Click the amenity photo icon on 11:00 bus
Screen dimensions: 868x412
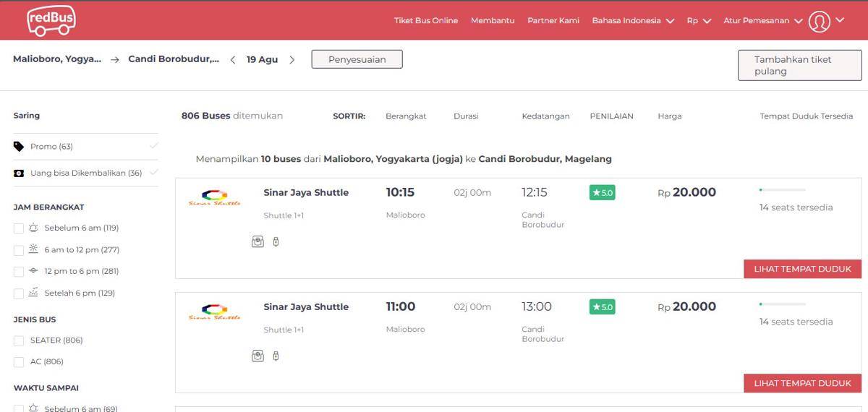coord(258,356)
